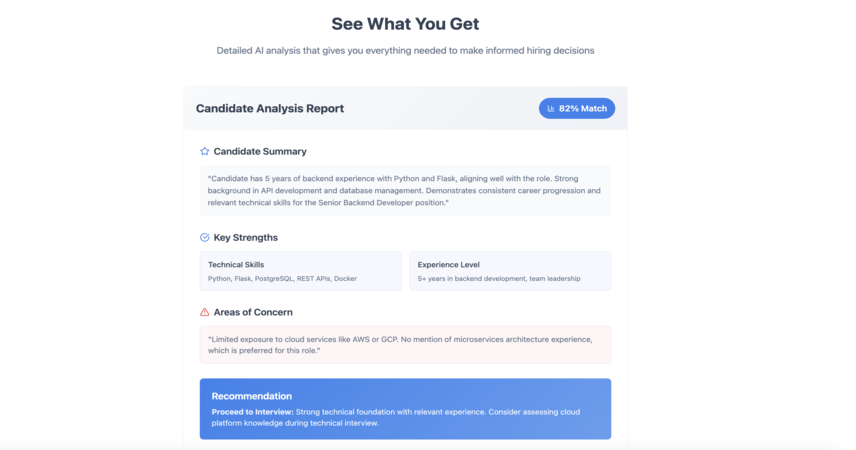The height and width of the screenshot is (450, 856).
Task: Click the See What You Get heading
Action: pyautogui.click(x=405, y=24)
